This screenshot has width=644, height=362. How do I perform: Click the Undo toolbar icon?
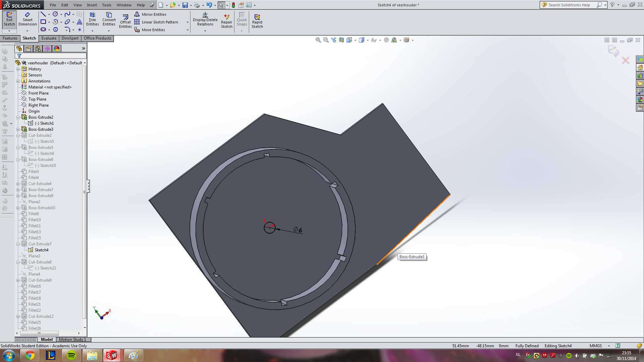tap(209, 5)
